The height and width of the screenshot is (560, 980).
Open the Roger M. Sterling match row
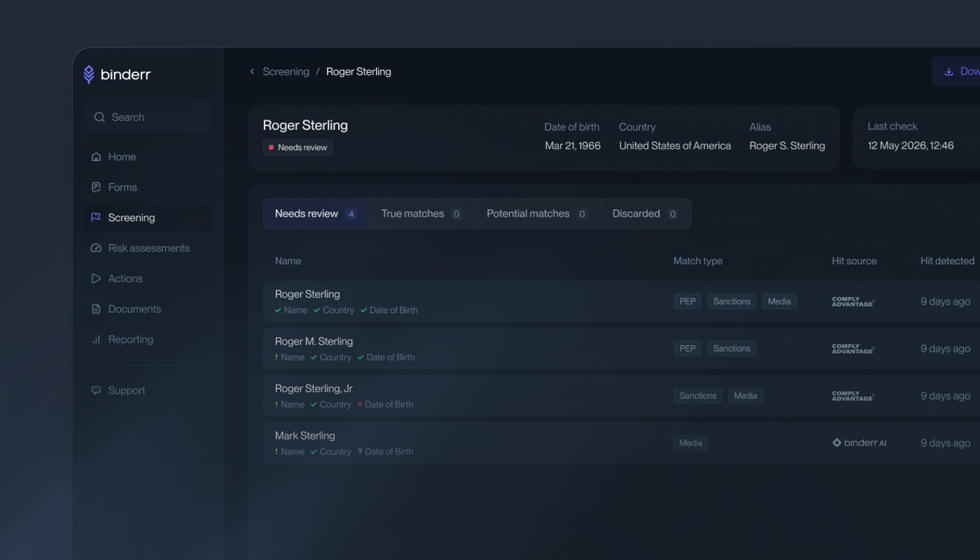click(622, 349)
